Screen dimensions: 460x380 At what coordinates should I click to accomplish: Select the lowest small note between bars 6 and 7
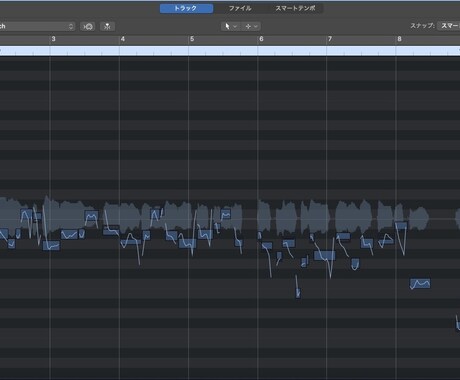point(298,293)
